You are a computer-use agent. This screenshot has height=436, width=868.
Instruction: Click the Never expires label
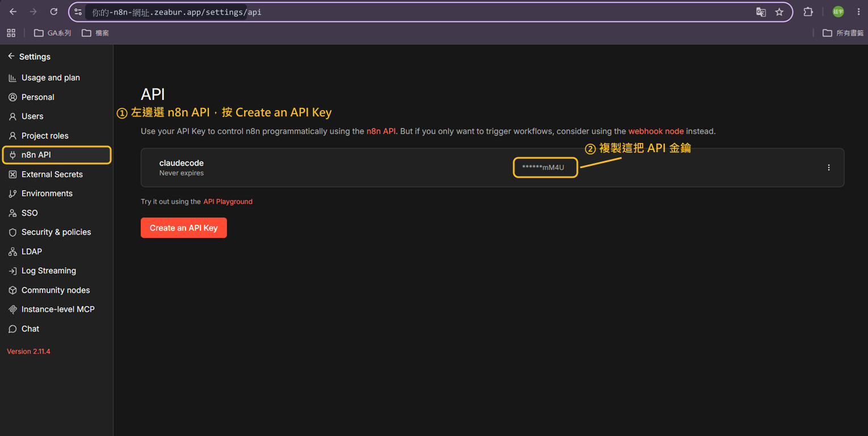pyautogui.click(x=182, y=173)
